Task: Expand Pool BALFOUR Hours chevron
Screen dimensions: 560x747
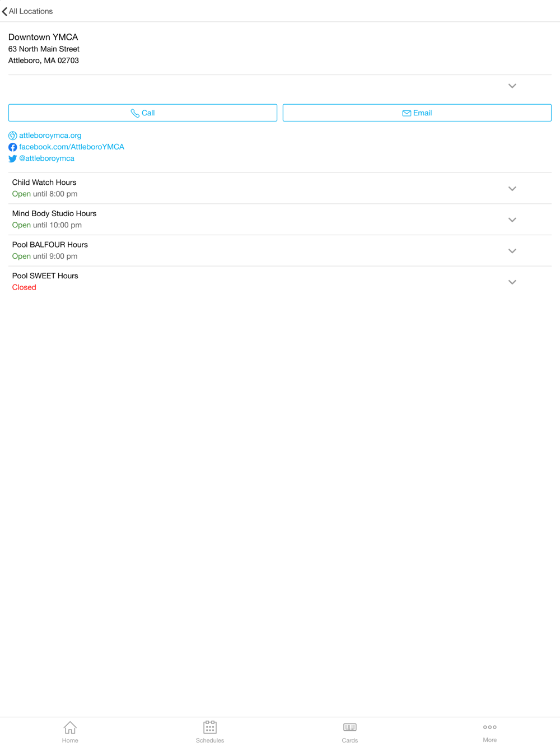Action: [x=512, y=251]
